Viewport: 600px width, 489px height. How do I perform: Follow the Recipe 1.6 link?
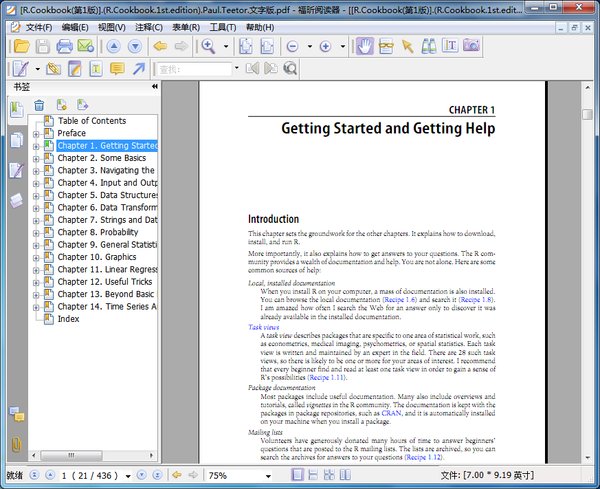(399, 300)
